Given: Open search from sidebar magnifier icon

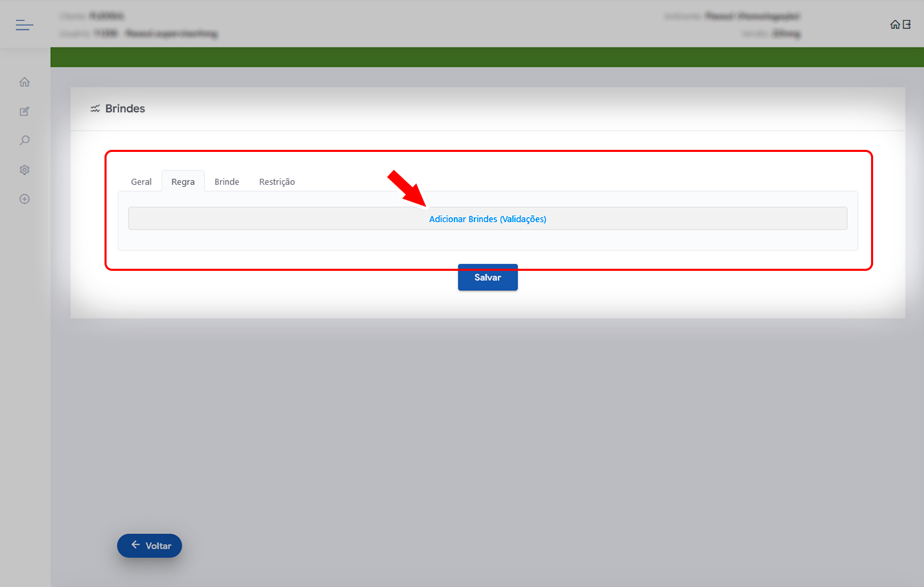Looking at the screenshot, I should click(x=25, y=141).
